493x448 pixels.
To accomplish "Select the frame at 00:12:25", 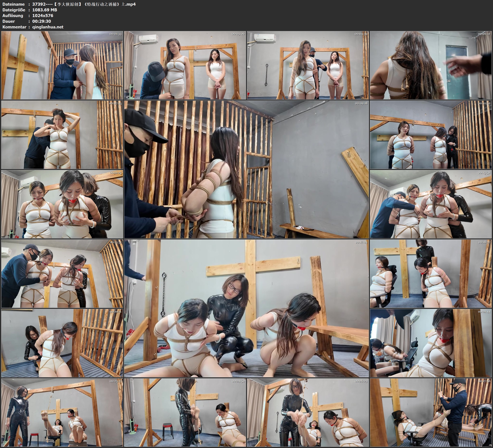I will (x=62, y=204).
